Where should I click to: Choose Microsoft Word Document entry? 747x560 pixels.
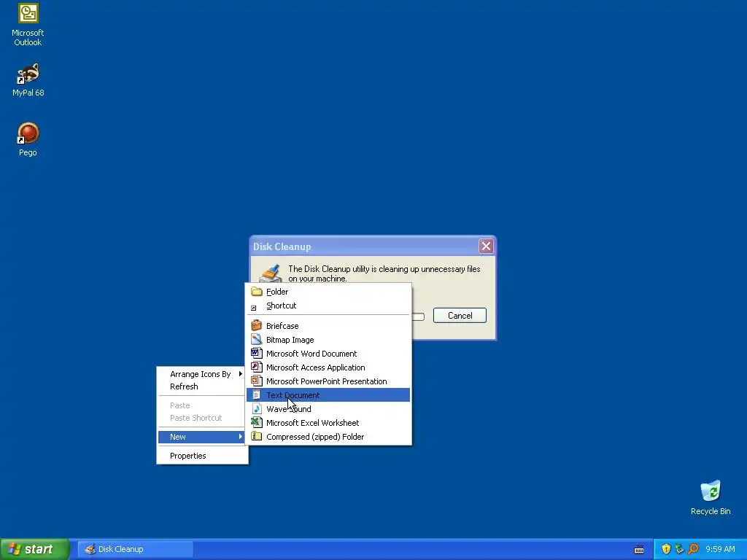pos(328,354)
